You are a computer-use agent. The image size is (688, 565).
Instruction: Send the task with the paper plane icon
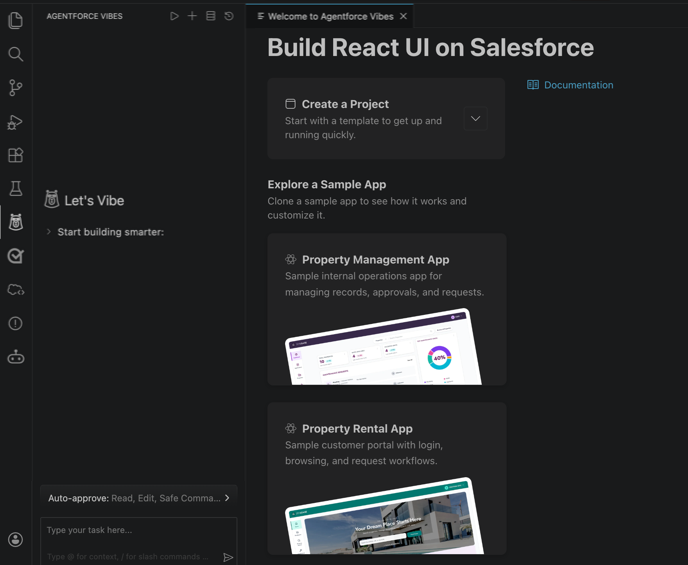pos(228,557)
